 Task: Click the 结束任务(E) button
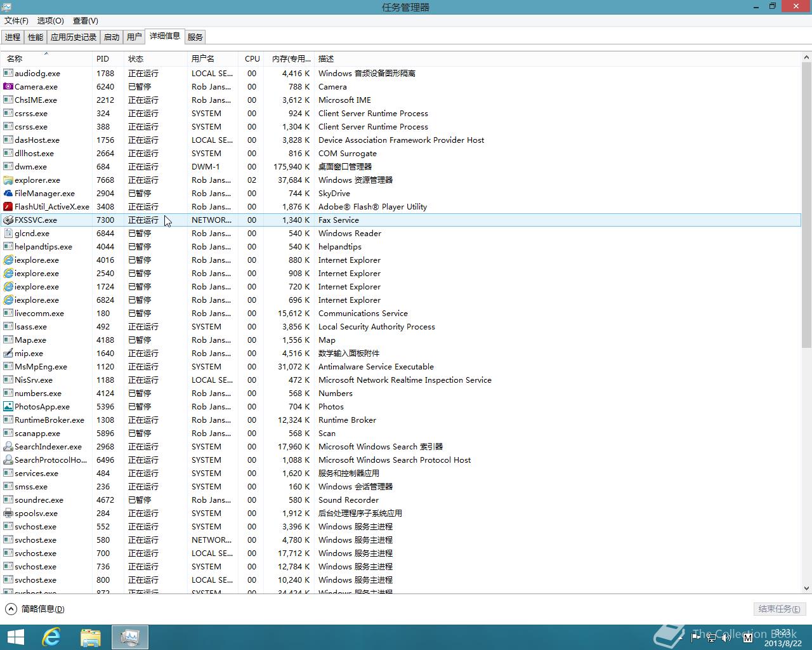(x=780, y=609)
